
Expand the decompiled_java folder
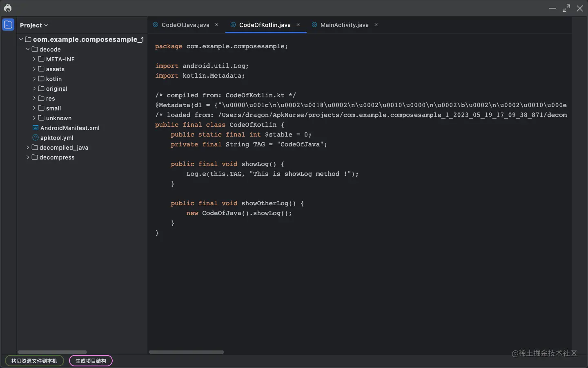pos(28,148)
